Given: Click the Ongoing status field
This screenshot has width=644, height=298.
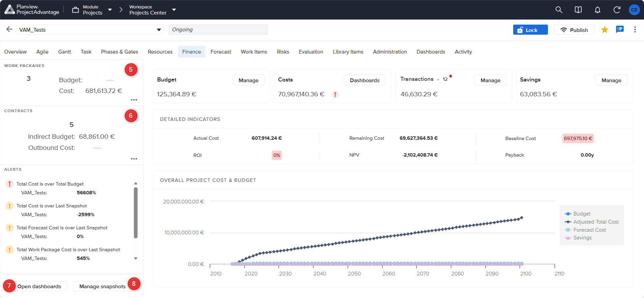Looking at the screenshot, I should 218,30.
